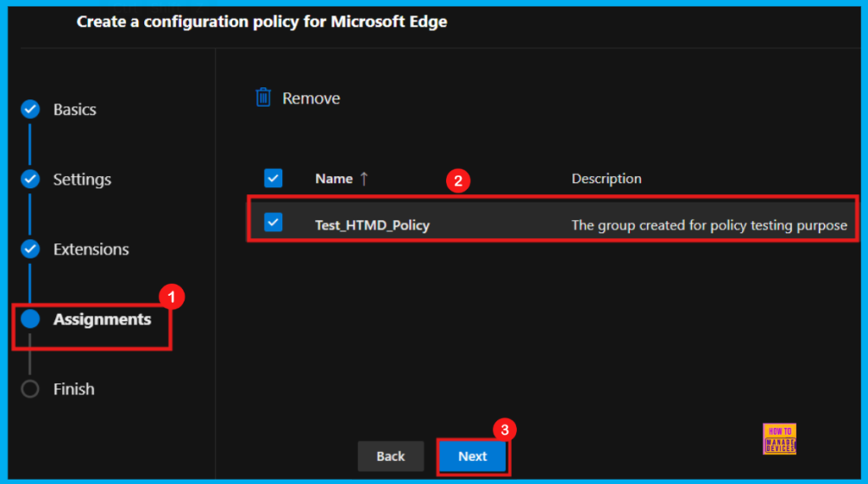Click the Description column header
Viewport: 868px width, 484px height.
(x=606, y=179)
